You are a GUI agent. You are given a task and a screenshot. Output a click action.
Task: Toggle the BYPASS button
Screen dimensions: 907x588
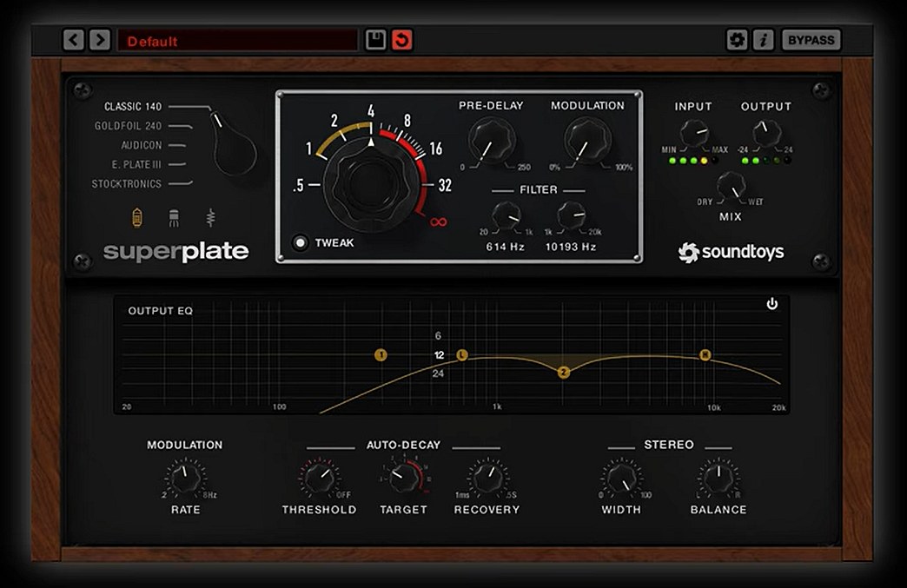pos(811,40)
